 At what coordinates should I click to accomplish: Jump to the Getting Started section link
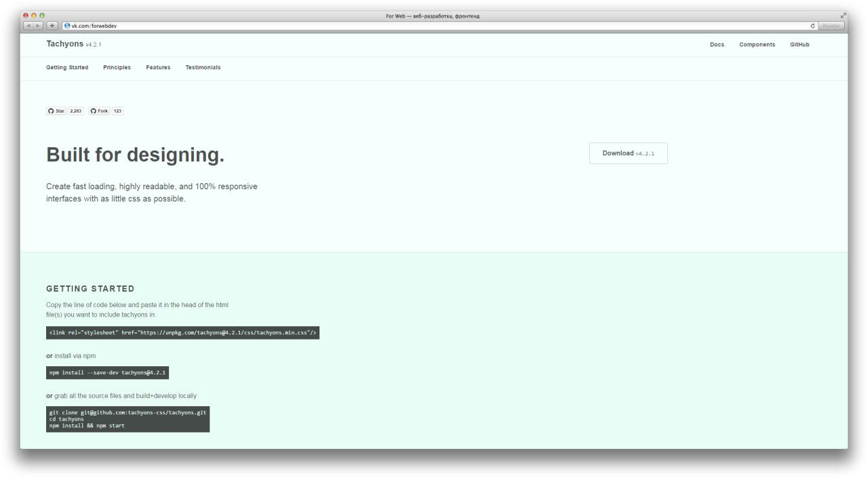[67, 68]
